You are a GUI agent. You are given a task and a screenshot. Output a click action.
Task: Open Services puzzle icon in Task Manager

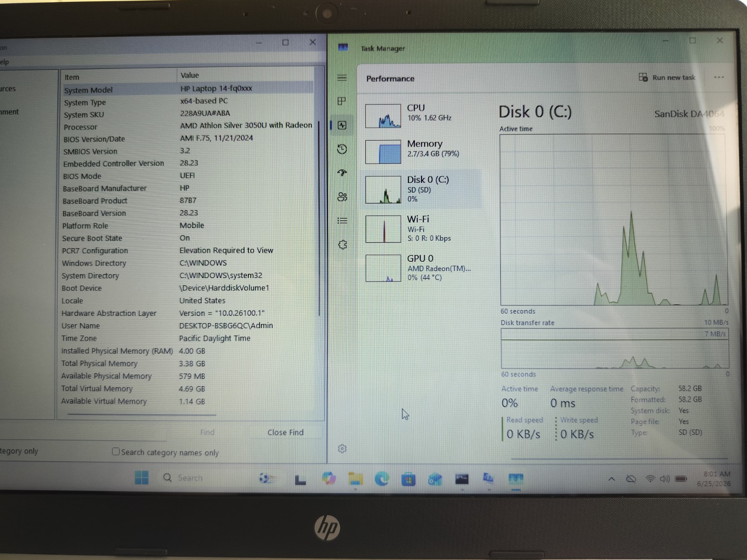(x=342, y=245)
